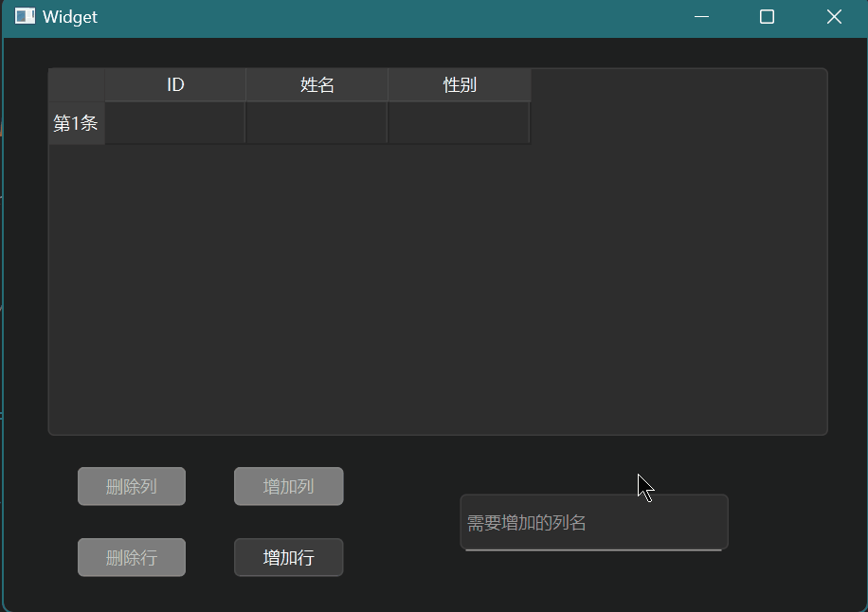Click the 性别 cell in the first row
Viewport: 868px width, 612px height.
pyautogui.click(x=460, y=123)
